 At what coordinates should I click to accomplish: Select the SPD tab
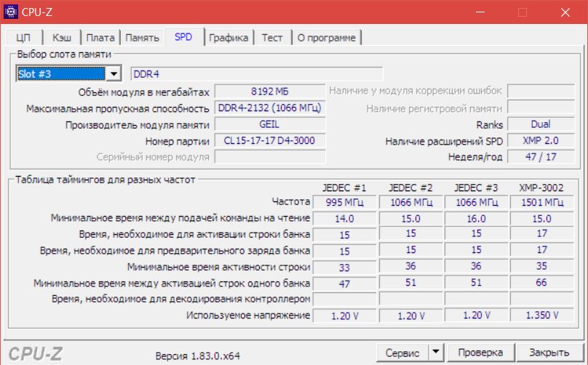pos(183,37)
